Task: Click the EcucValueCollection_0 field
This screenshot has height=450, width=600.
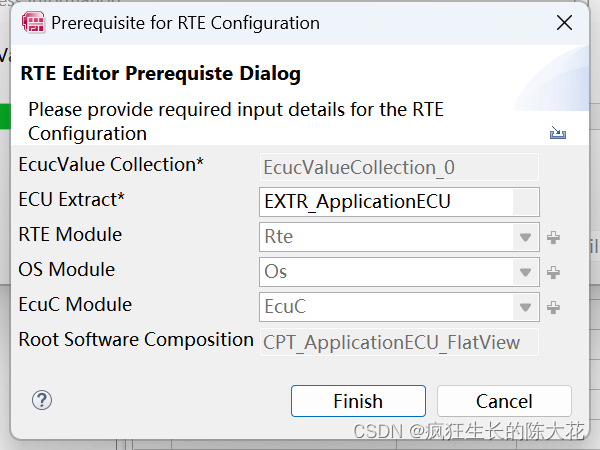Action: (399, 167)
